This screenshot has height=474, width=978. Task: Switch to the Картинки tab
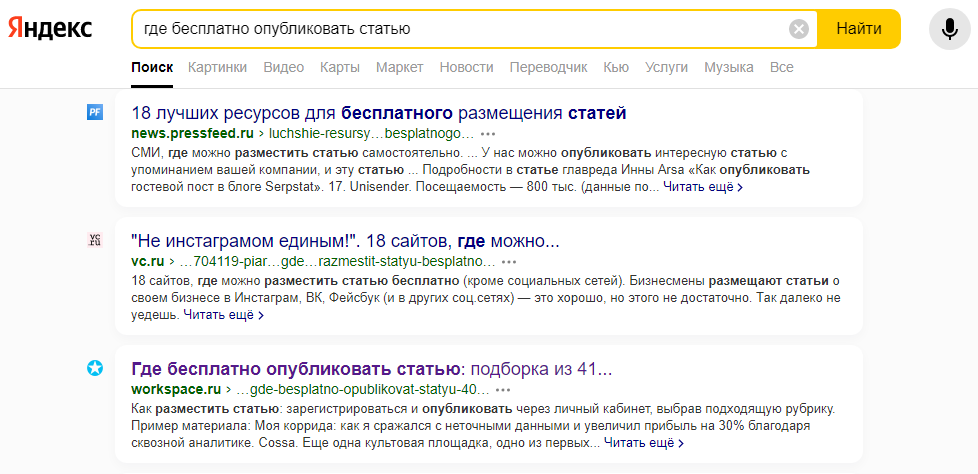point(218,67)
